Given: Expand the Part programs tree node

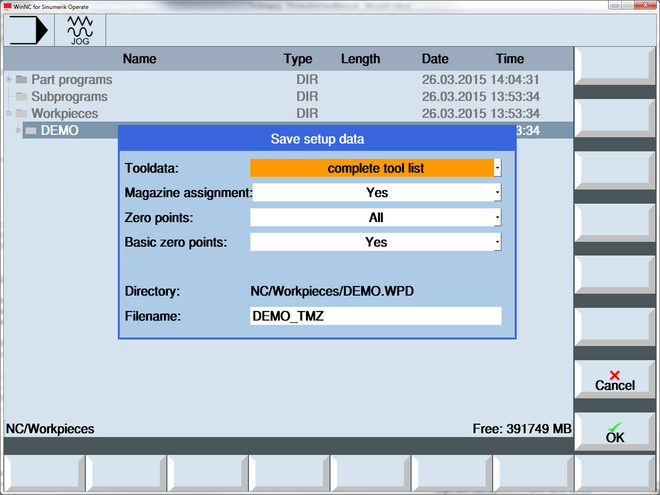Looking at the screenshot, I should pos(9,80).
